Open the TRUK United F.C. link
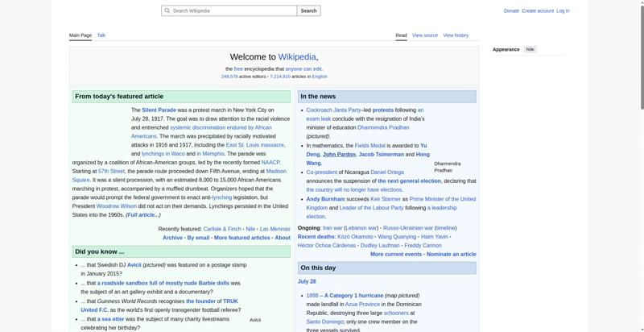The width and height of the screenshot is (644, 332). click(159, 305)
